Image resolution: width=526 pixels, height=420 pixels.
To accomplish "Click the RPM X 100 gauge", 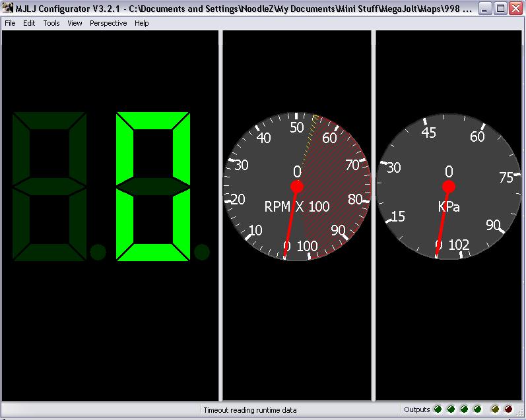I will [297, 187].
